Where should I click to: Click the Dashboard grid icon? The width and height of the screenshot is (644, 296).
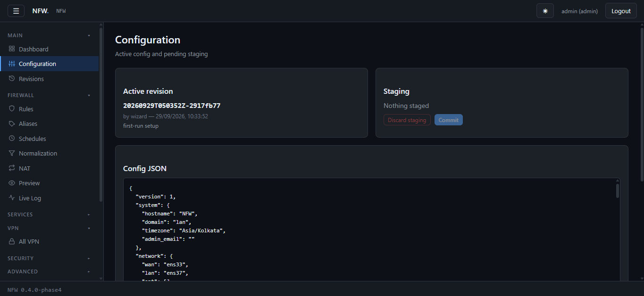(12, 49)
